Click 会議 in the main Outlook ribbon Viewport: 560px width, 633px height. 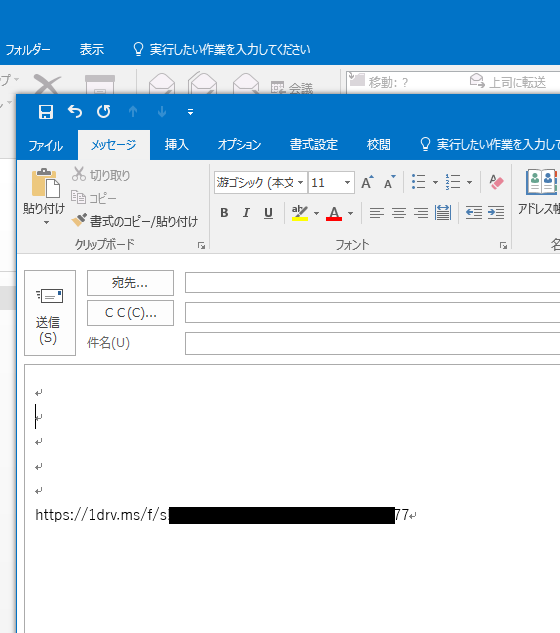[292, 87]
